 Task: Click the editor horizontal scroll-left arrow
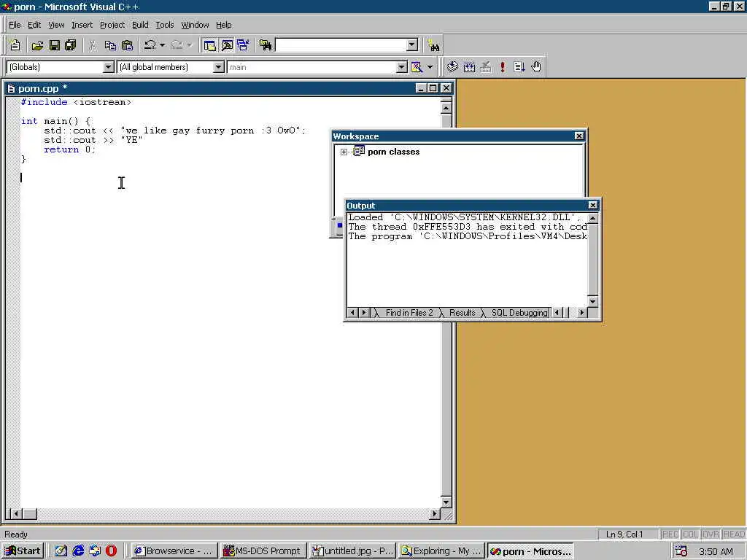pyautogui.click(x=16, y=514)
